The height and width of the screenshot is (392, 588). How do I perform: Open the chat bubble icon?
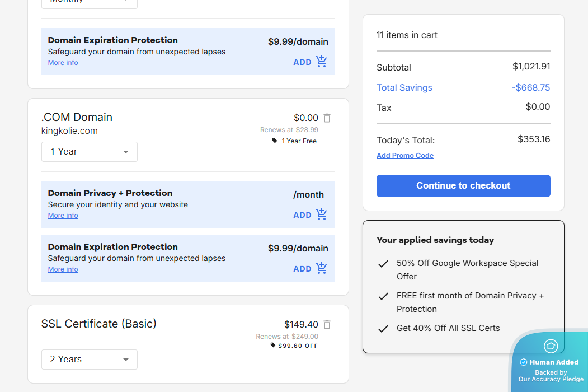(x=551, y=346)
